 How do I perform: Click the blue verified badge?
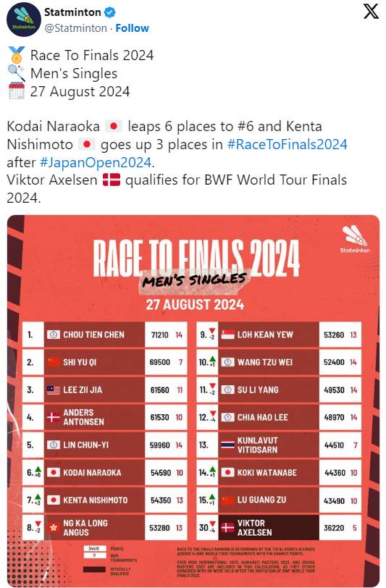pos(109,12)
